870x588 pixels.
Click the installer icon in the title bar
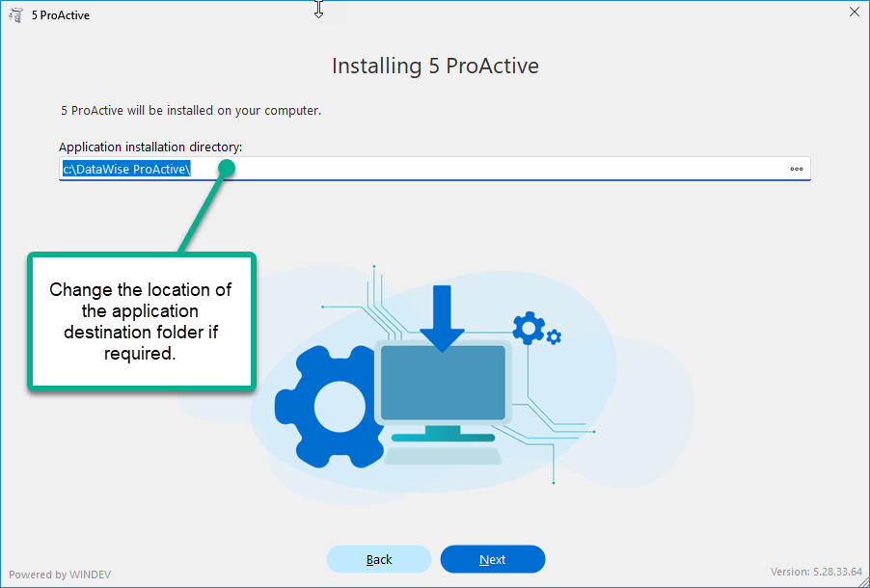[16, 15]
